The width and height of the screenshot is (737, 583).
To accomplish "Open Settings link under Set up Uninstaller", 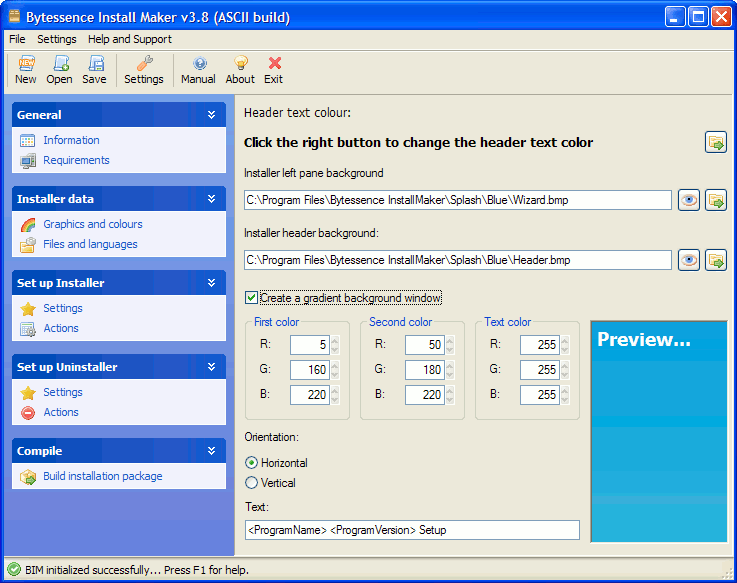I will point(63,392).
